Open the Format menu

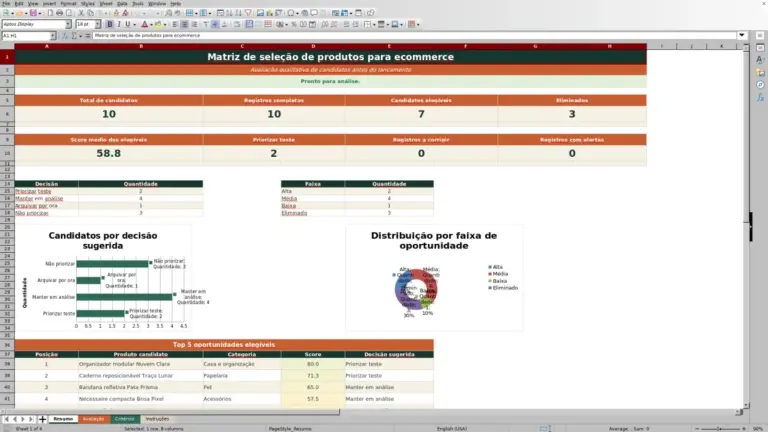point(68,3)
